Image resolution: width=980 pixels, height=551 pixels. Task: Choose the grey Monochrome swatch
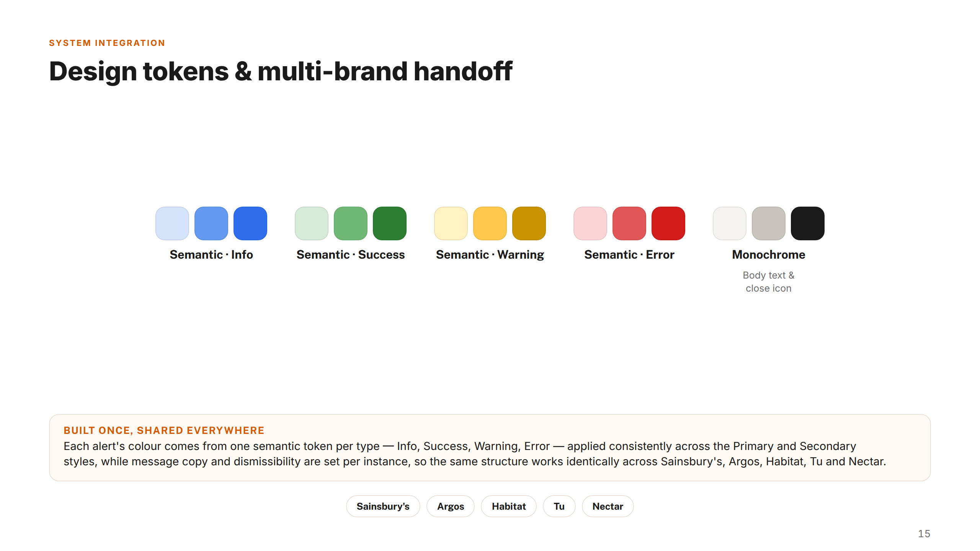(769, 223)
